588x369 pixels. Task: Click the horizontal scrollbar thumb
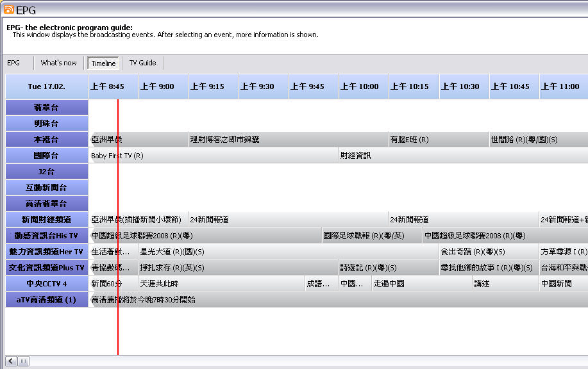[x=23, y=361]
